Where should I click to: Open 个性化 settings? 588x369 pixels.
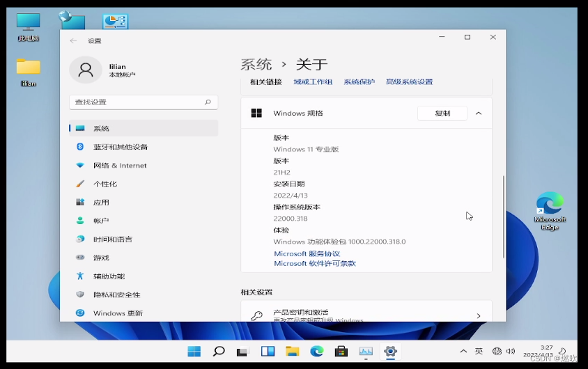tap(144, 184)
